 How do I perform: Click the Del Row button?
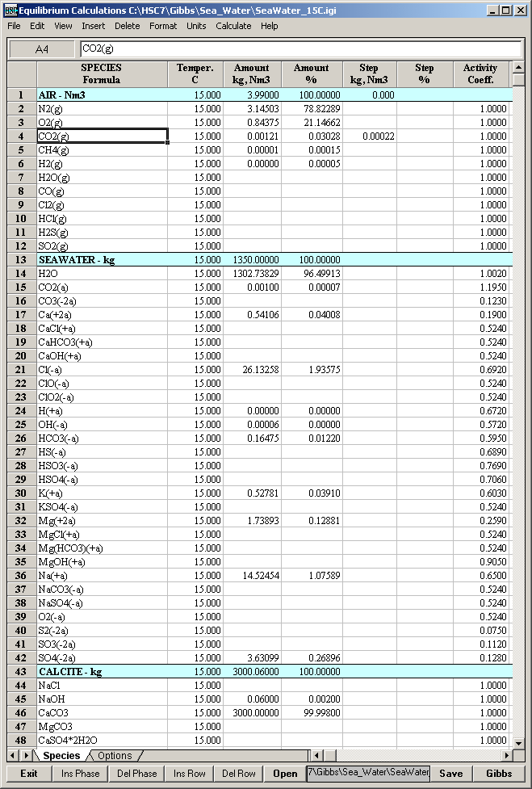tap(240, 773)
